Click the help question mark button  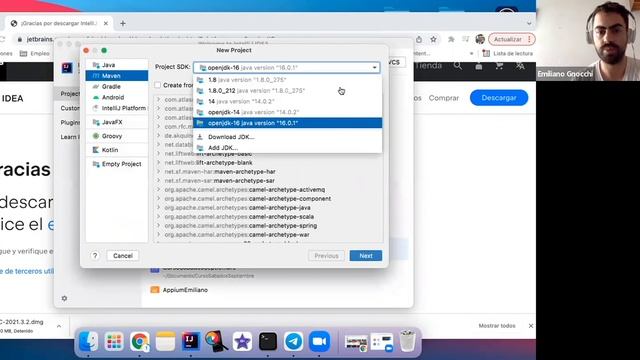tap(95, 256)
